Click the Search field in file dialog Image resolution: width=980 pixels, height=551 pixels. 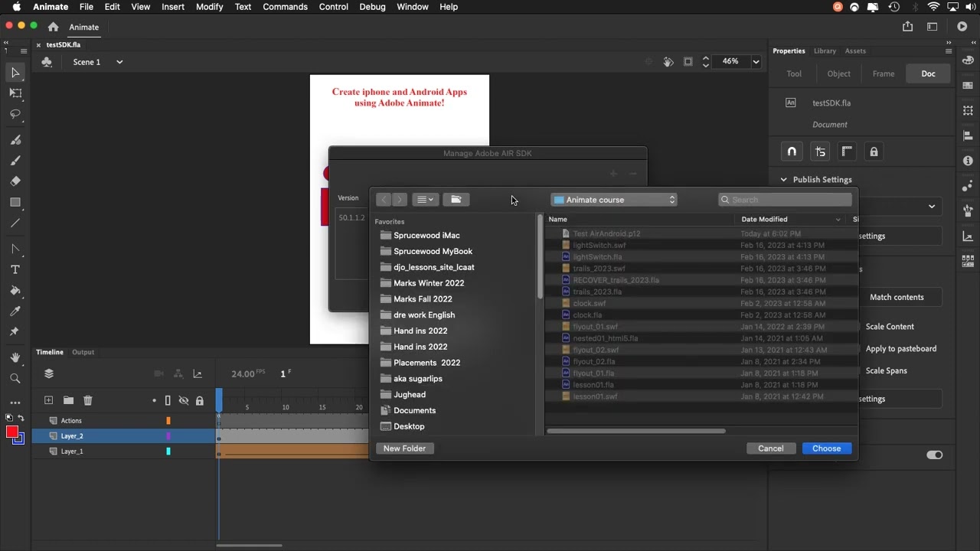[785, 200]
